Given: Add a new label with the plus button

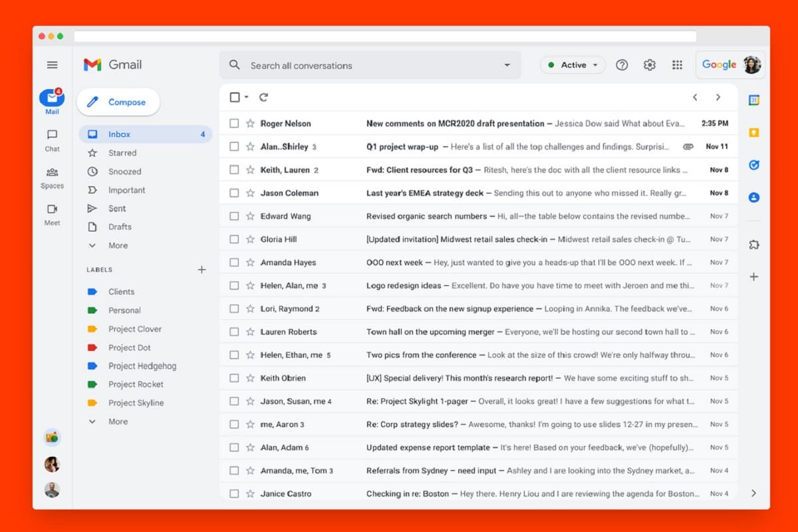Looking at the screenshot, I should (201, 269).
